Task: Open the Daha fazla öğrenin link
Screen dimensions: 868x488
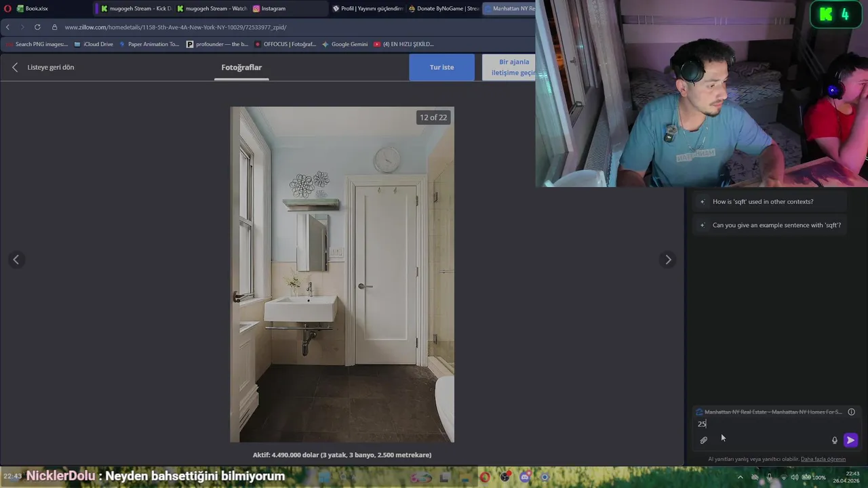Action: (x=823, y=459)
